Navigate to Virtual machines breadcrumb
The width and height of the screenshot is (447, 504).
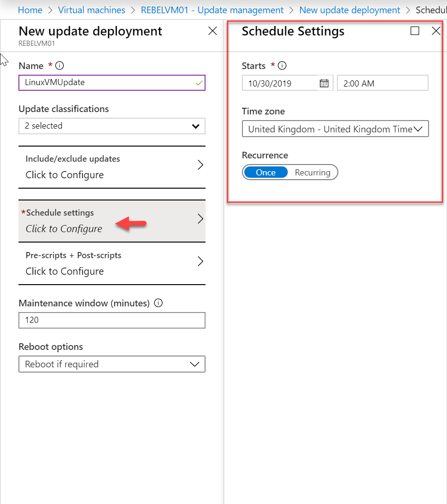pos(92,10)
